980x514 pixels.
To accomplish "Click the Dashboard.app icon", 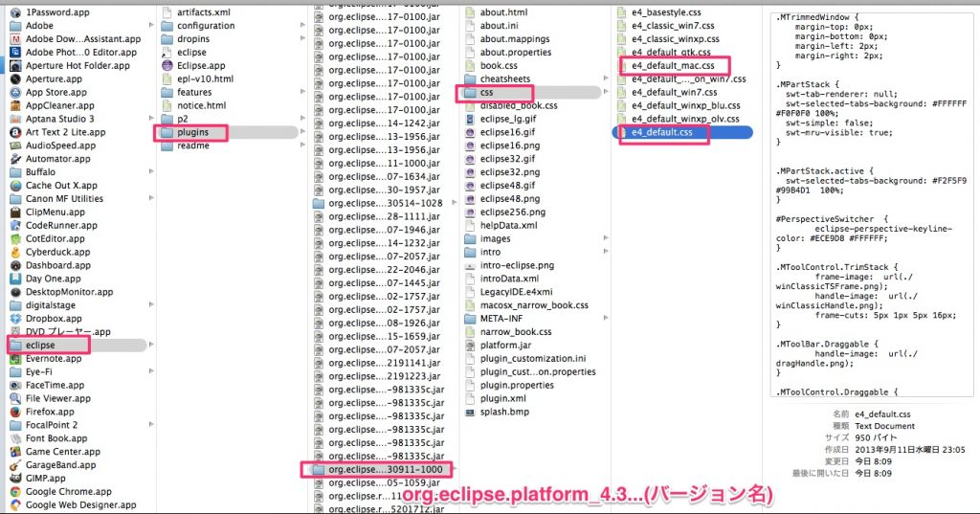I will pyautogui.click(x=15, y=265).
